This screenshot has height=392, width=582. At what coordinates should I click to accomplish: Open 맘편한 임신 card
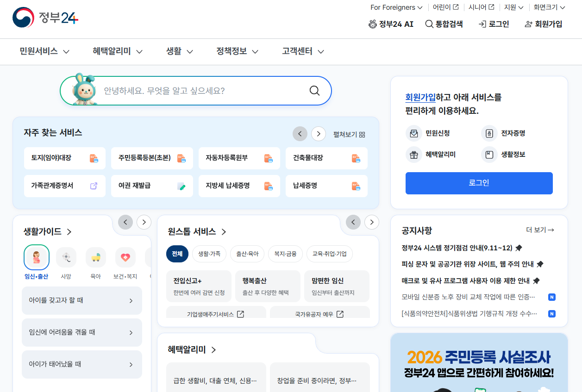(x=337, y=286)
